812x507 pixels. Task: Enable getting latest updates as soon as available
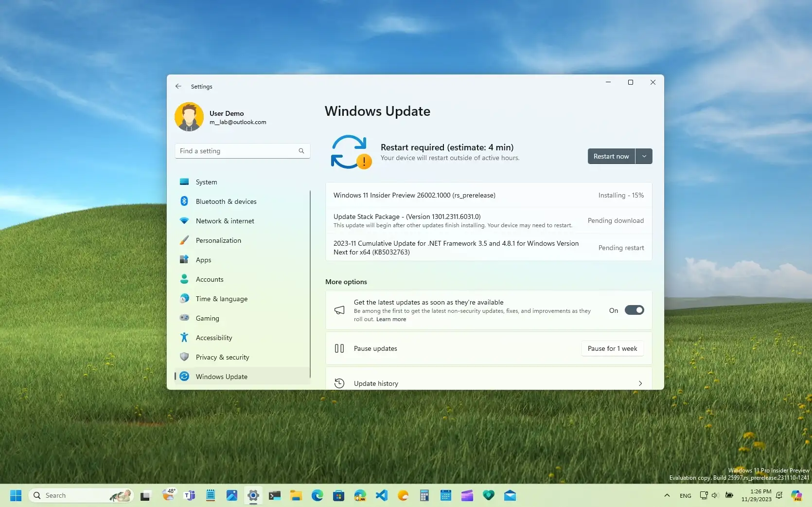(x=635, y=310)
